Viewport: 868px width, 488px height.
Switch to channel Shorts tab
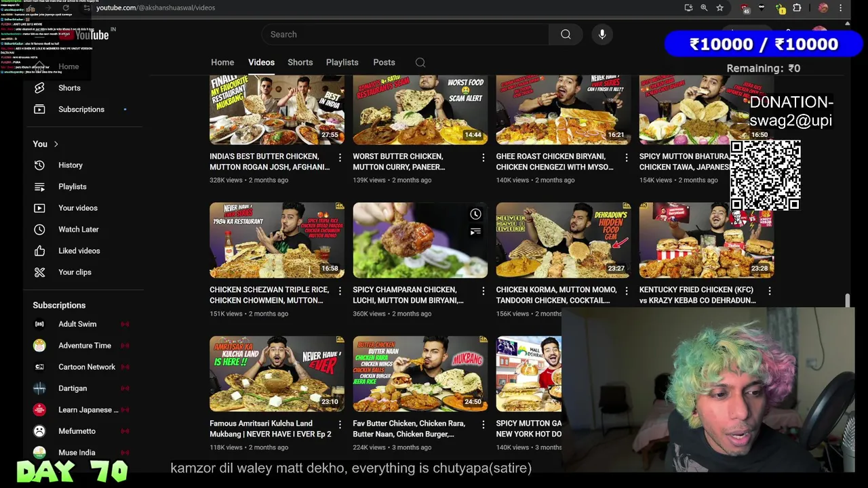300,62
